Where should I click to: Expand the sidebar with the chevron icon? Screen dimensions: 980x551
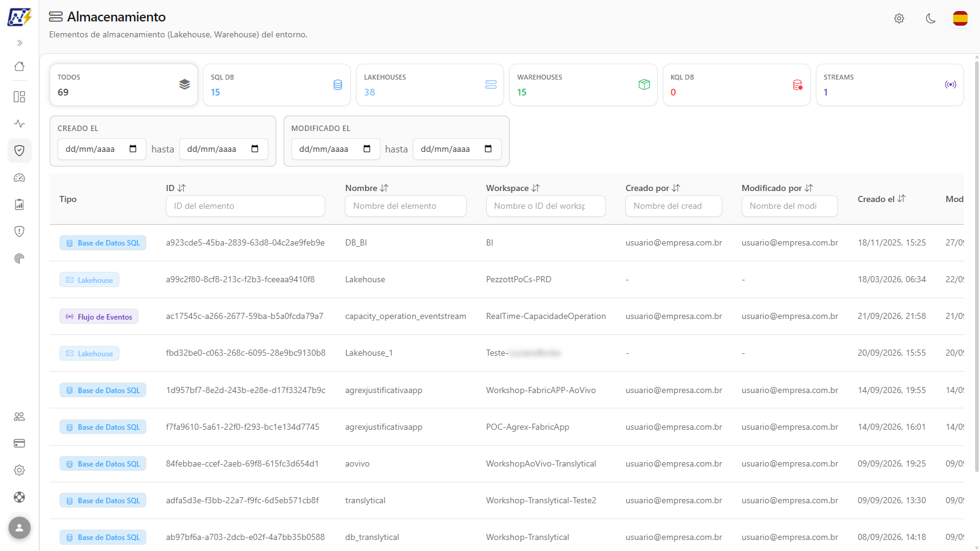20,43
